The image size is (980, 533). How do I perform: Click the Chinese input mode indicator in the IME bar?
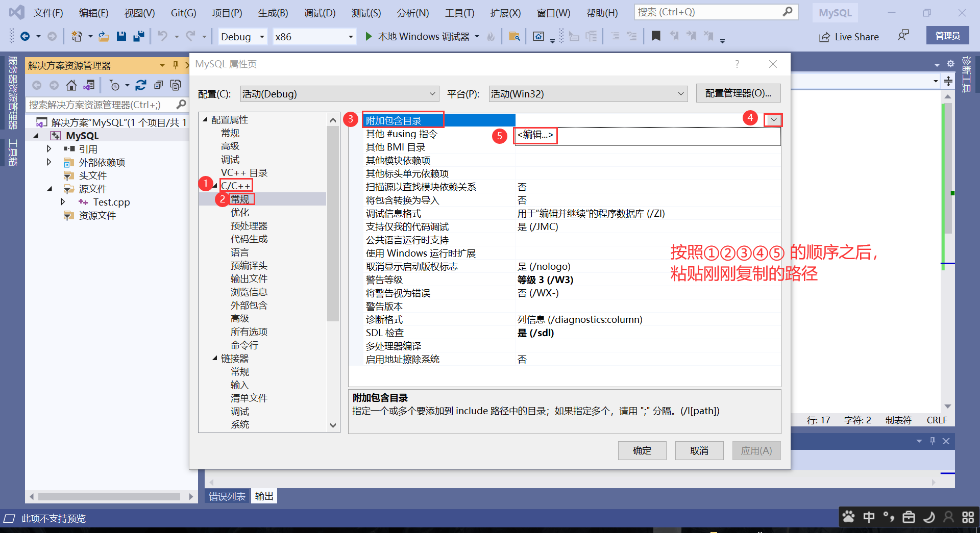tap(869, 517)
